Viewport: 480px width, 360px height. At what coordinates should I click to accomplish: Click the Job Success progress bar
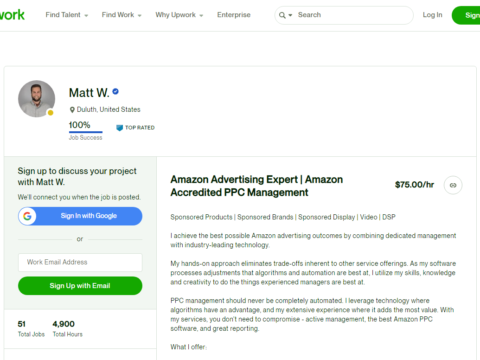click(86, 132)
